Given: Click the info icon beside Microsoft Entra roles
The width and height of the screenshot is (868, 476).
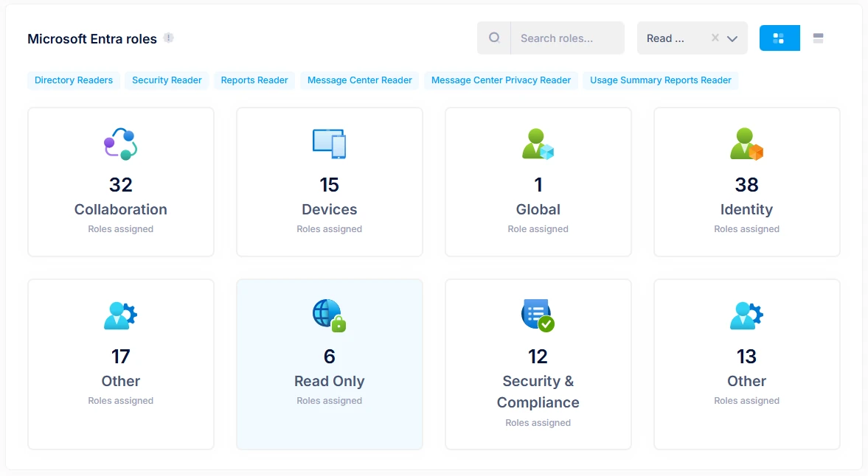Looking at the screenshot, I should coord(169,38).
